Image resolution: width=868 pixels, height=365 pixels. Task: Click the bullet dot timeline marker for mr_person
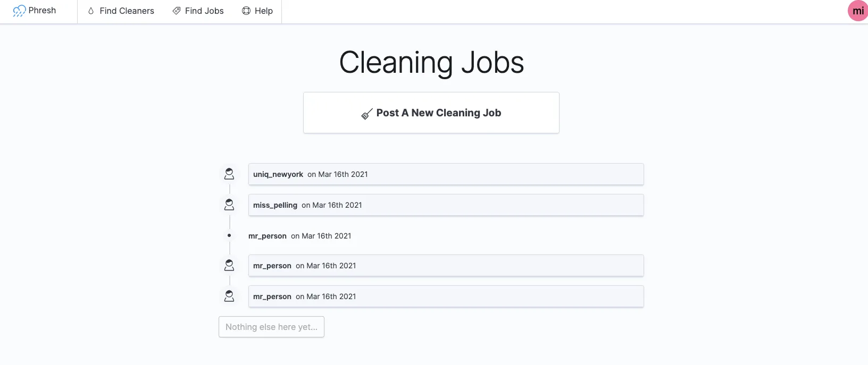point(229,235)
